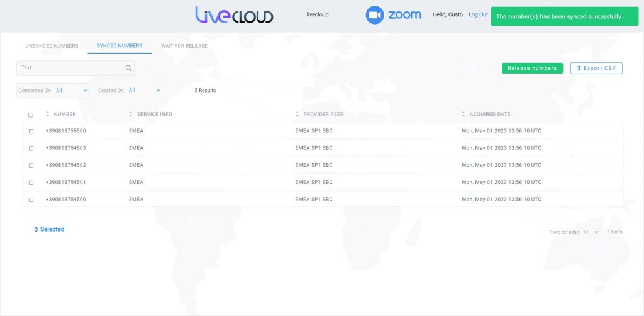644x316 pixels.
Task: Switch to the Unsynced Numbers tab
Action: click(52, 46)
